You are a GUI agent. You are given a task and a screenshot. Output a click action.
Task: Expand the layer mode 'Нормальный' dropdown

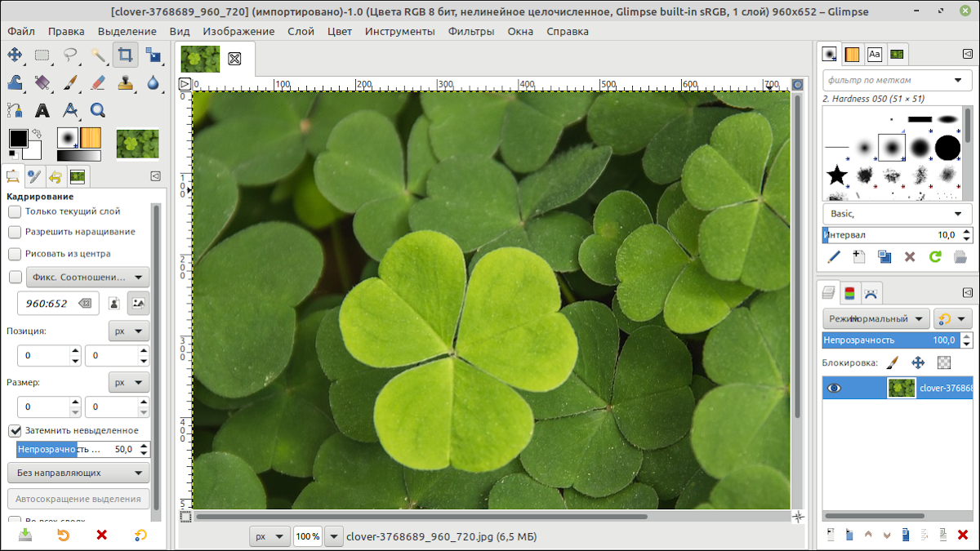point(875,318)
